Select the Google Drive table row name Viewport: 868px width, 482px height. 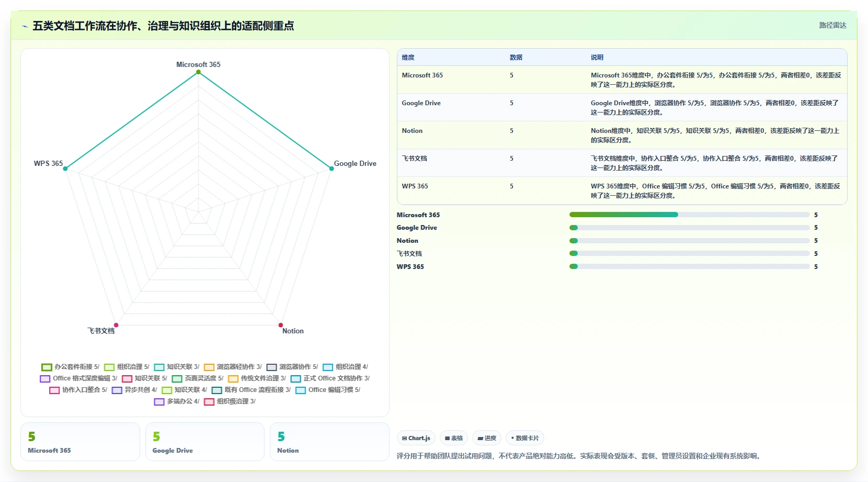click(x=421, y=103)
